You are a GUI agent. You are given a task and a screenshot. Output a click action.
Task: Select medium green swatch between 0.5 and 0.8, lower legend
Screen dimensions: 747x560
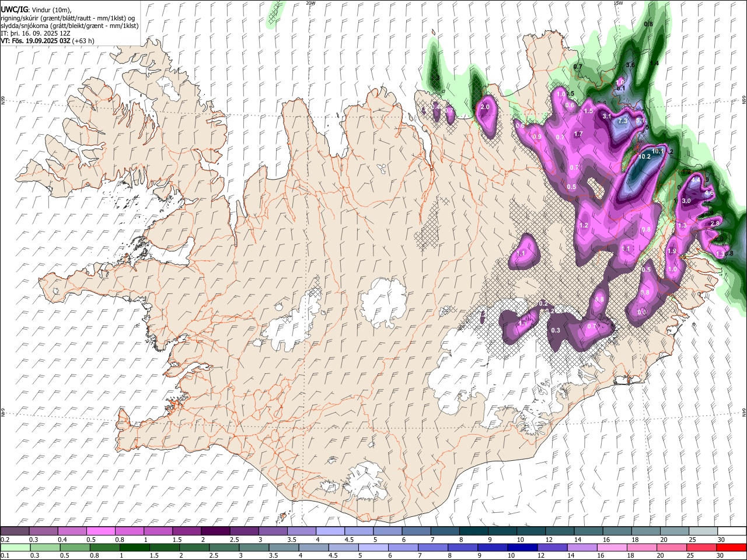[x=75, y=548]
